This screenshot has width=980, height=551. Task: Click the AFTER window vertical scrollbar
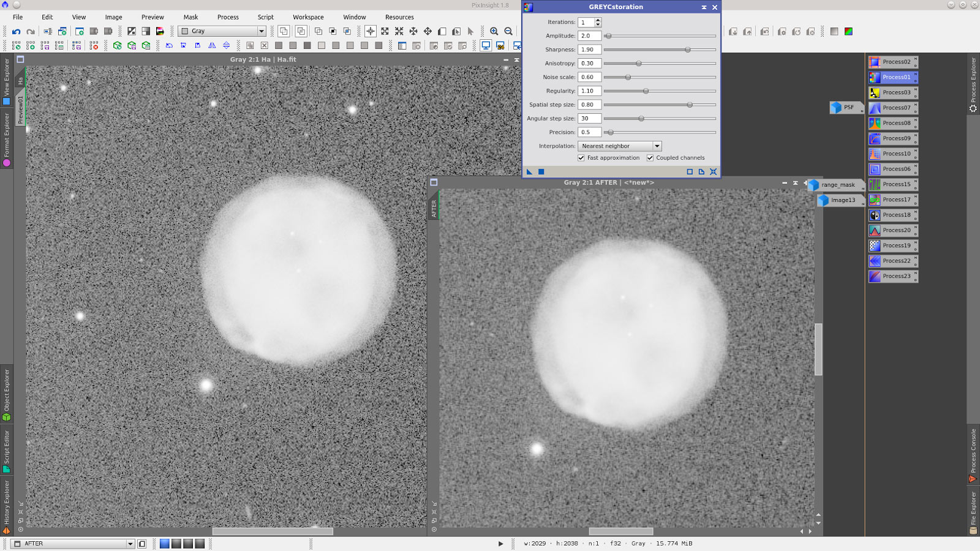coord(818,348)
